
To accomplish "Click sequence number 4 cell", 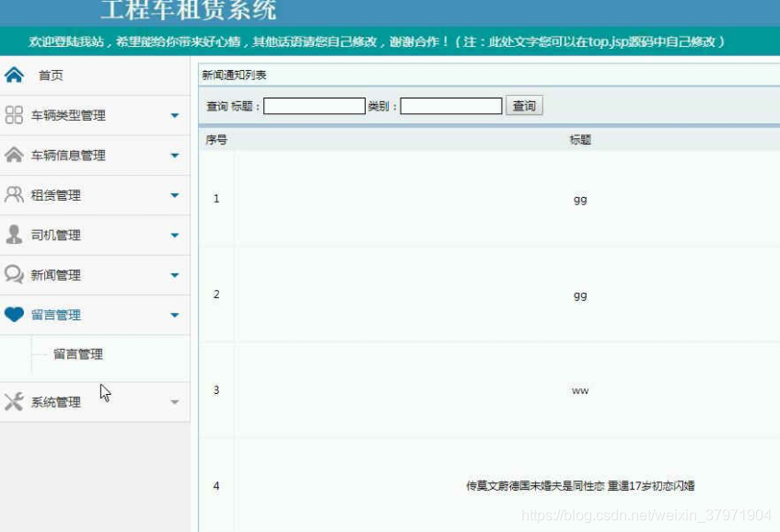I will (x=216, y=486).
